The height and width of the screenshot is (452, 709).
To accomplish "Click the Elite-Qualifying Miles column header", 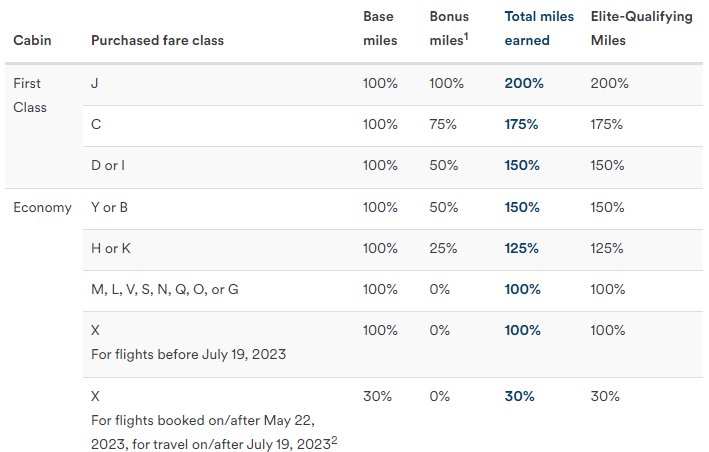I will [x=642, y=28].
